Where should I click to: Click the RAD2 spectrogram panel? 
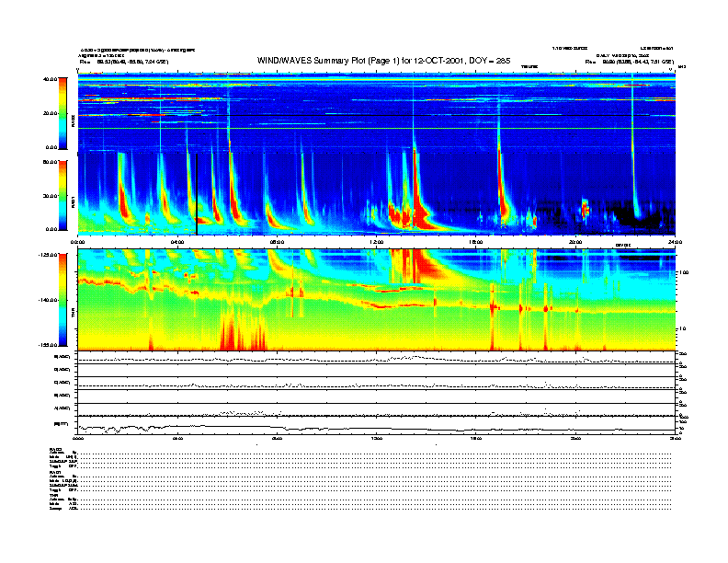[377, 113]
